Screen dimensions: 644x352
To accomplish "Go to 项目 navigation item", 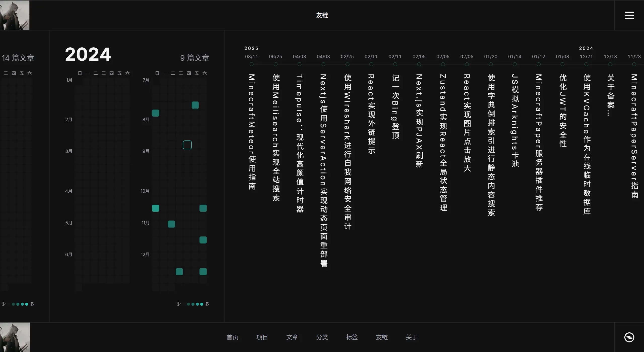I will (x=262, y=337).
